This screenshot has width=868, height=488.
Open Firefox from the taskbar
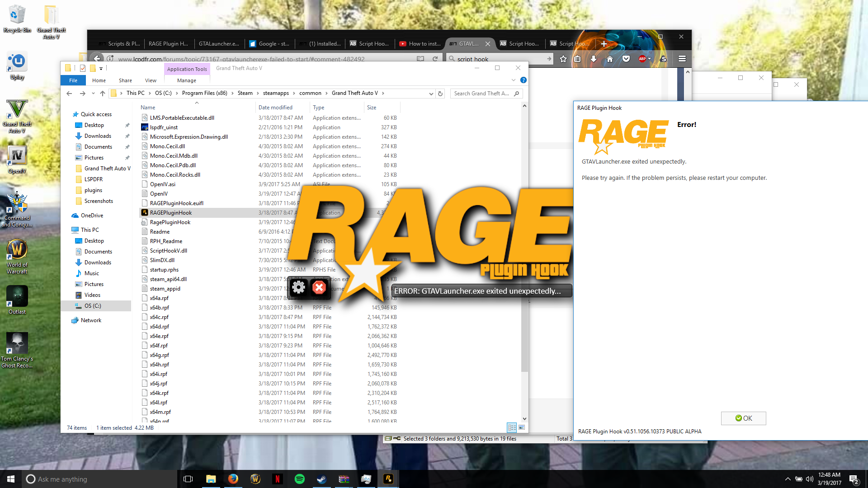click(x=233, y=479)
